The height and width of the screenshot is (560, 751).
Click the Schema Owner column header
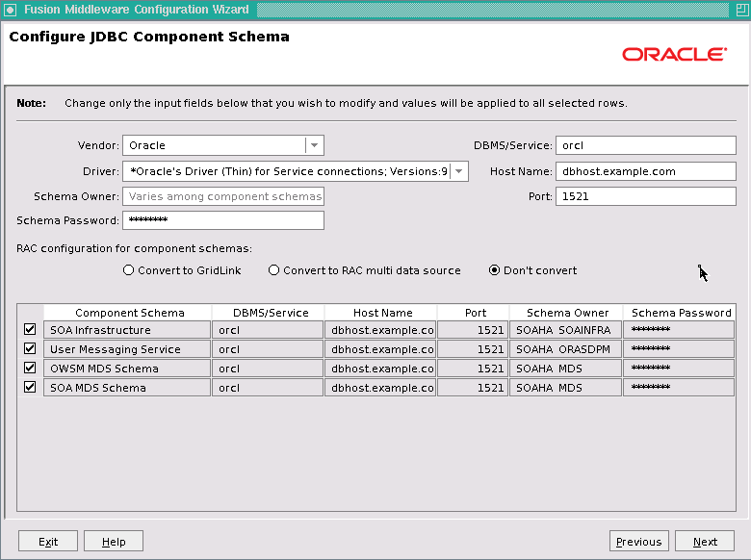tap(566, 313)
